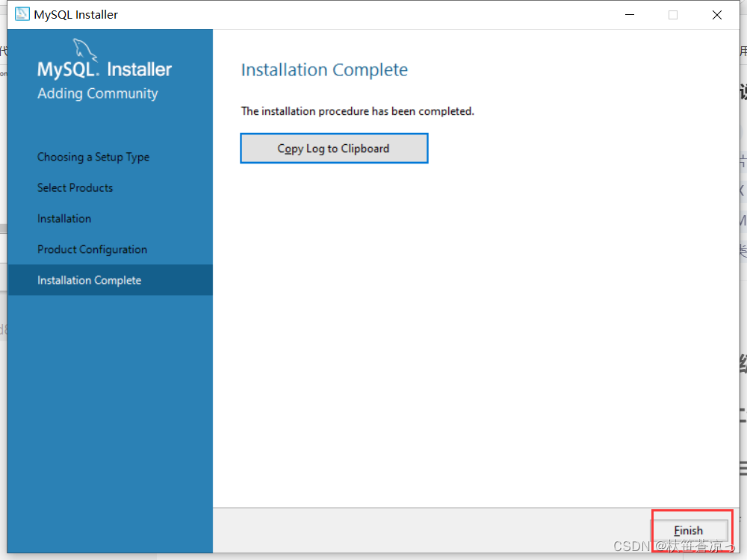This screenshot has width=747, height=560.
Task: Click the MySQL Installer title bar icon
Action: tap(22, 14)
